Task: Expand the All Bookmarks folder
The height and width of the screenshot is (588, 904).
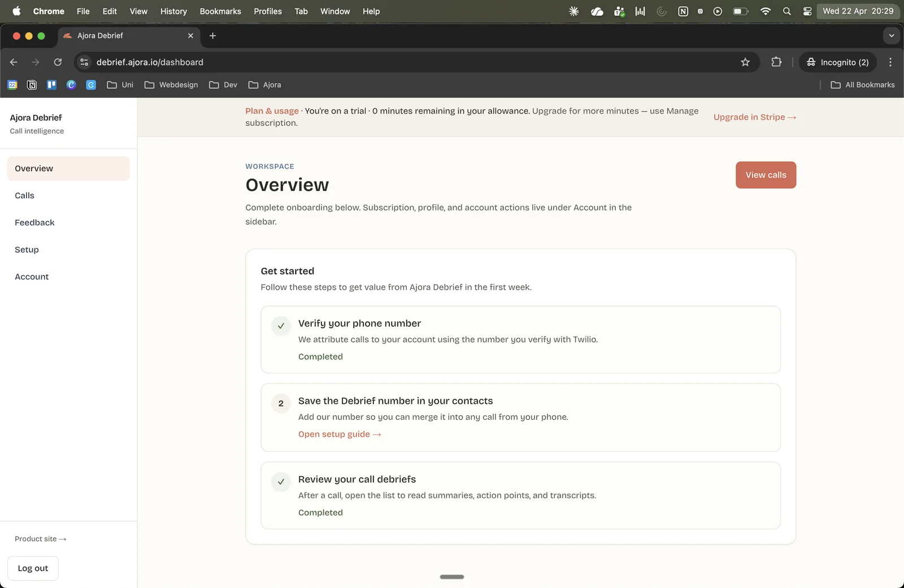Action: click(863, 85)
